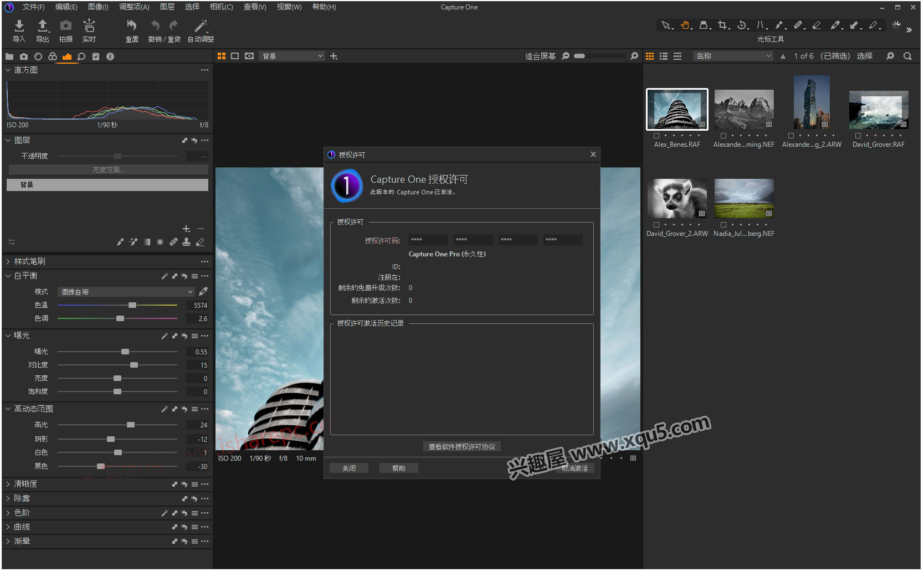
Task: Open the 名称 sort dropdown
Action: 733,56
